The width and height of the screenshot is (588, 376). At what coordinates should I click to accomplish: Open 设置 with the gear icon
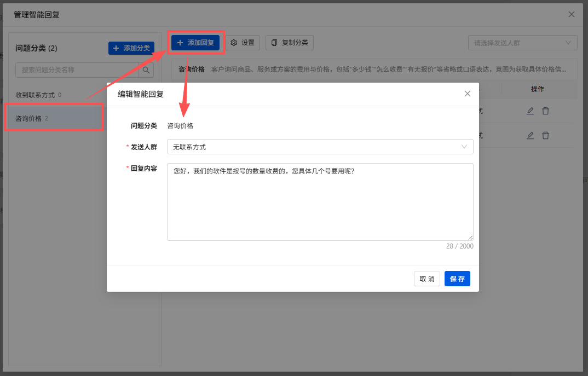[243, 43]
